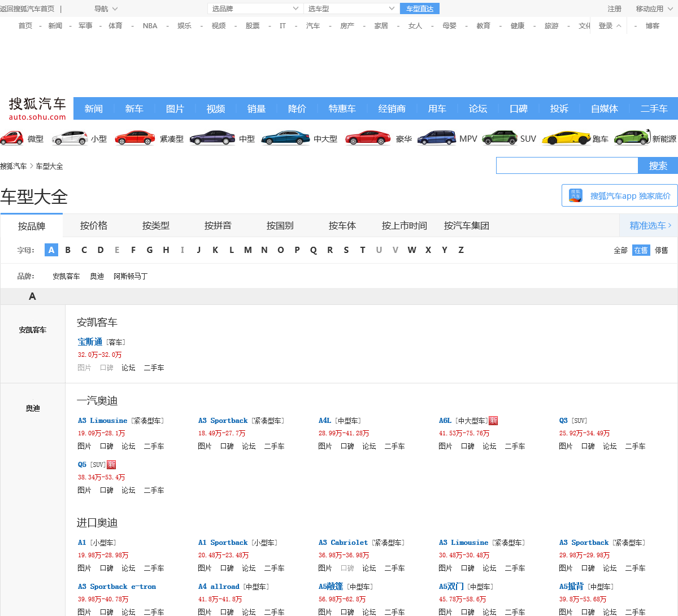Show 全部 models filter
Image resolution: width=678 pixels, height=616 pixels.
(620, 250)
